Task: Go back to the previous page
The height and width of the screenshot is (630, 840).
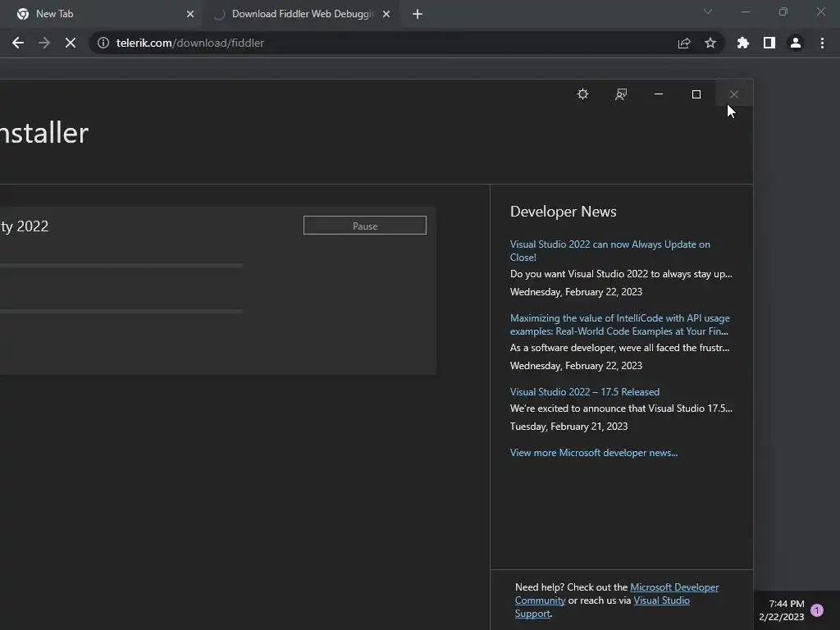Action: click(18, 43)
